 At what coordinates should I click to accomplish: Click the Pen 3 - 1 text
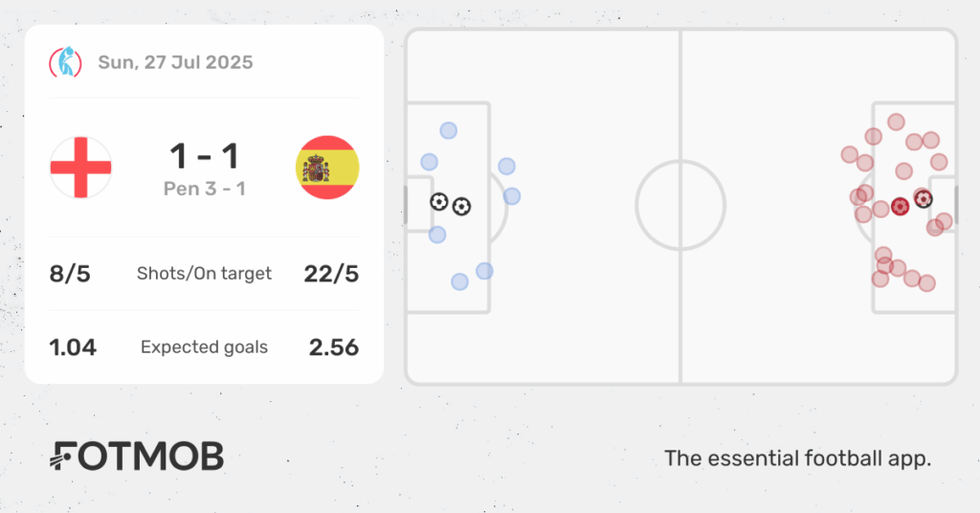(205, 189)
